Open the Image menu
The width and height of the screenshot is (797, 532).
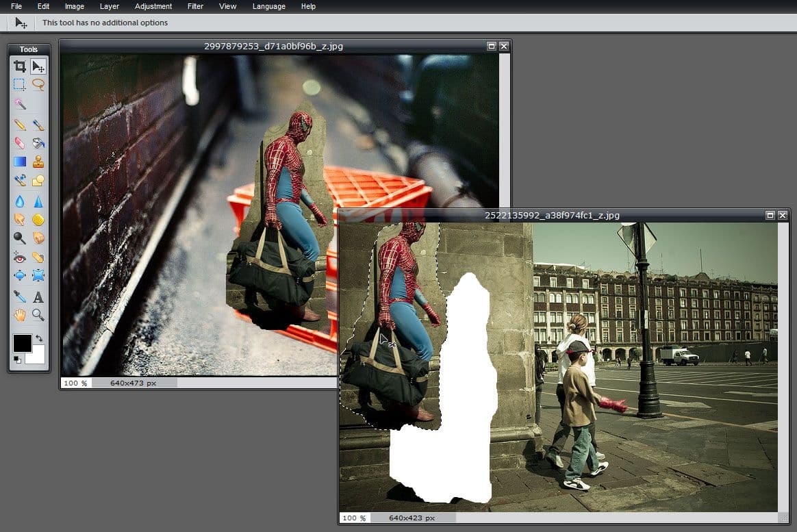74,6
